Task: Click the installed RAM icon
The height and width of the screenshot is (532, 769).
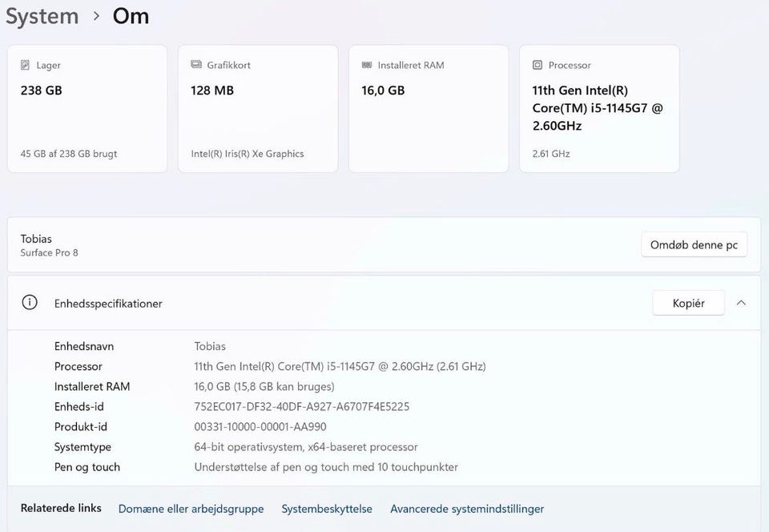Action: [x=367, y=65]
